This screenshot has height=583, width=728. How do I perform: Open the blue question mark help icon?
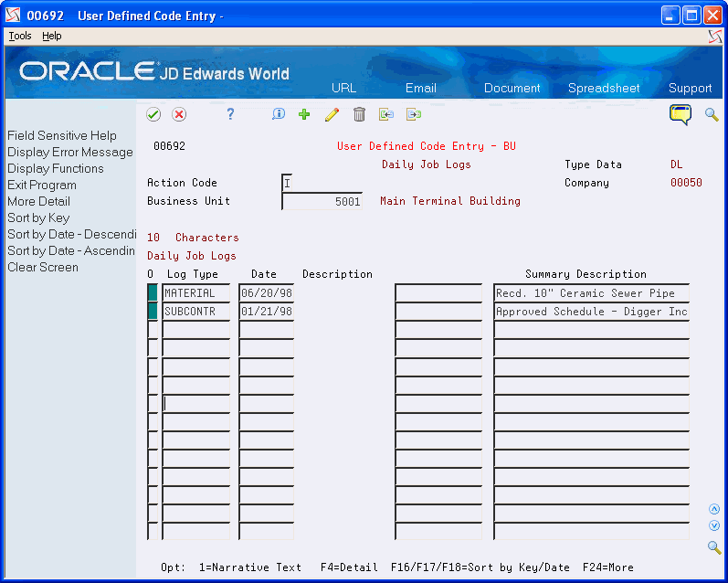coord(230,114)
